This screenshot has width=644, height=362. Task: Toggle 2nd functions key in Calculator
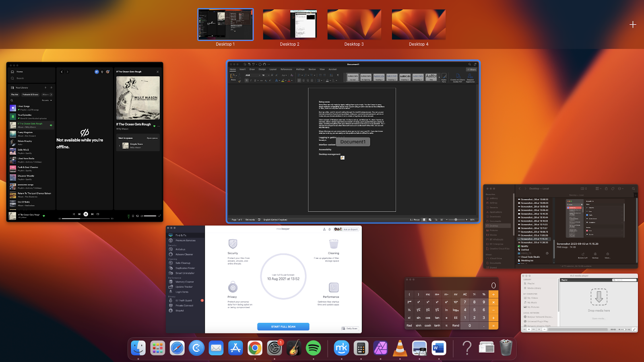tap(409, 302)
